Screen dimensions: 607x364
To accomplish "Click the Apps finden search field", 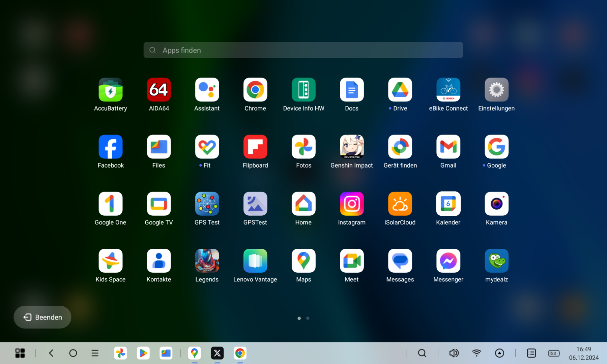I will click(303, 50).
